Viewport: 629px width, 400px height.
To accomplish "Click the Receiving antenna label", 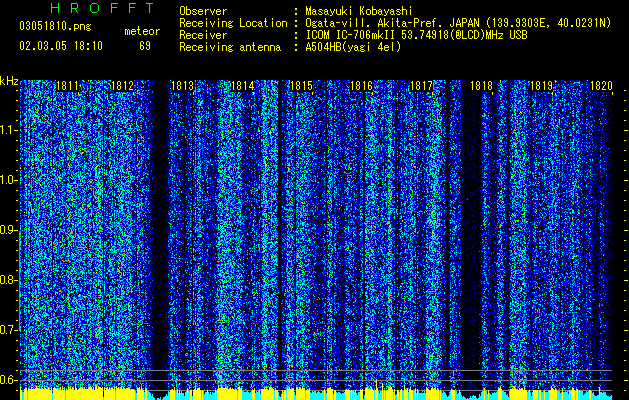I will 230,47.
